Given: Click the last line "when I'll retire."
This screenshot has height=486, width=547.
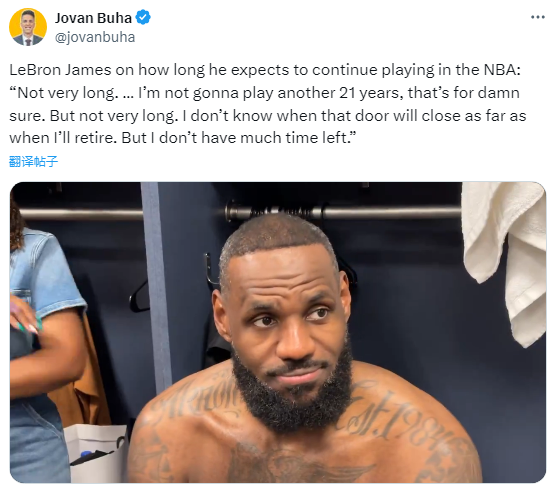Looking at the screenshot, I should 63,138.
